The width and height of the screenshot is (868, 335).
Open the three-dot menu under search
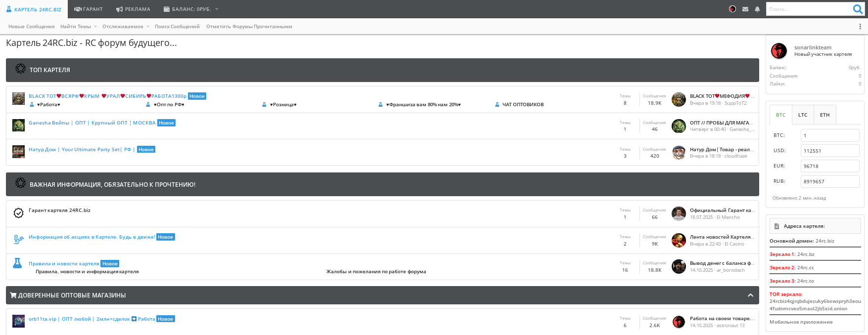(860, 27)
